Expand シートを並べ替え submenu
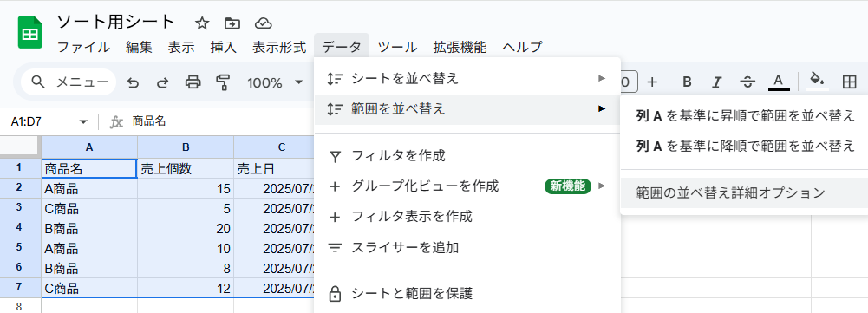 467,79
